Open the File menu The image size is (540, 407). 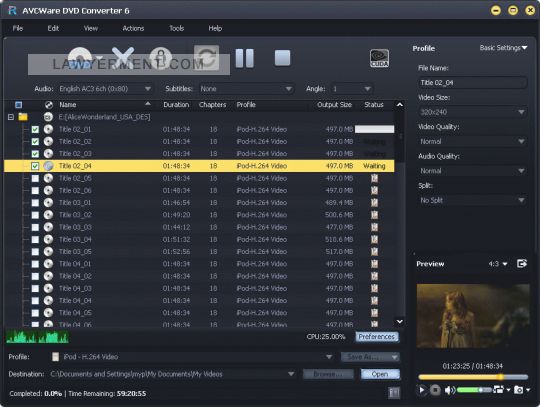18,28
